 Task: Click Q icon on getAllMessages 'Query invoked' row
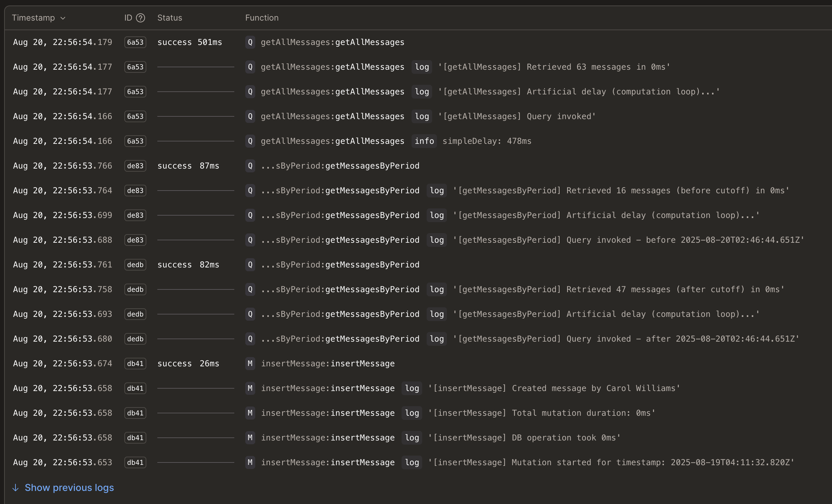click(x=250, y=116)
